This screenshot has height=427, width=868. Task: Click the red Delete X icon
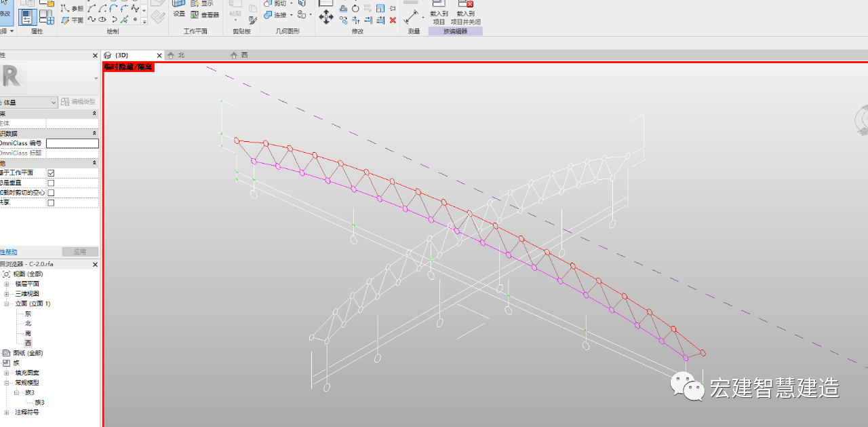[x=393, y=20]
